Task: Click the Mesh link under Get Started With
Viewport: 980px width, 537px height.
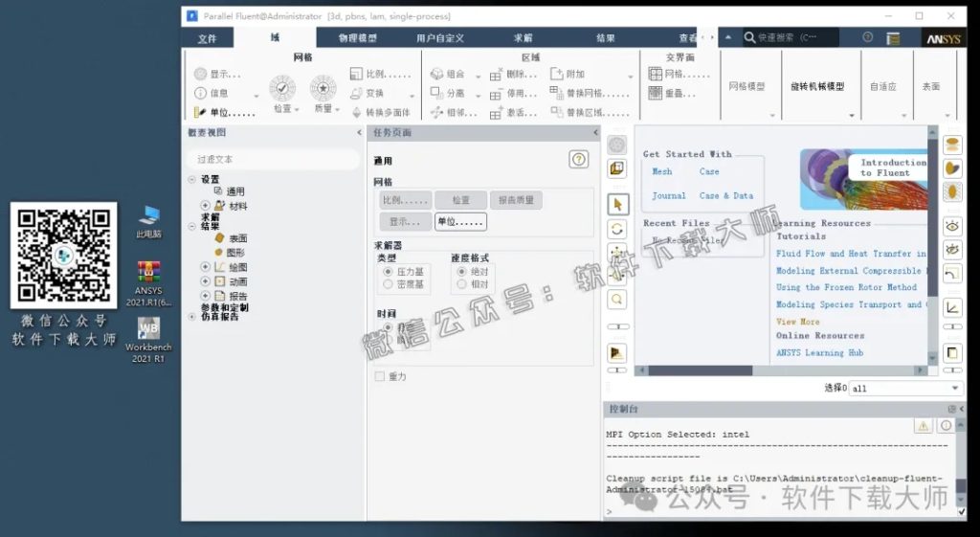Action: point(662,171)
